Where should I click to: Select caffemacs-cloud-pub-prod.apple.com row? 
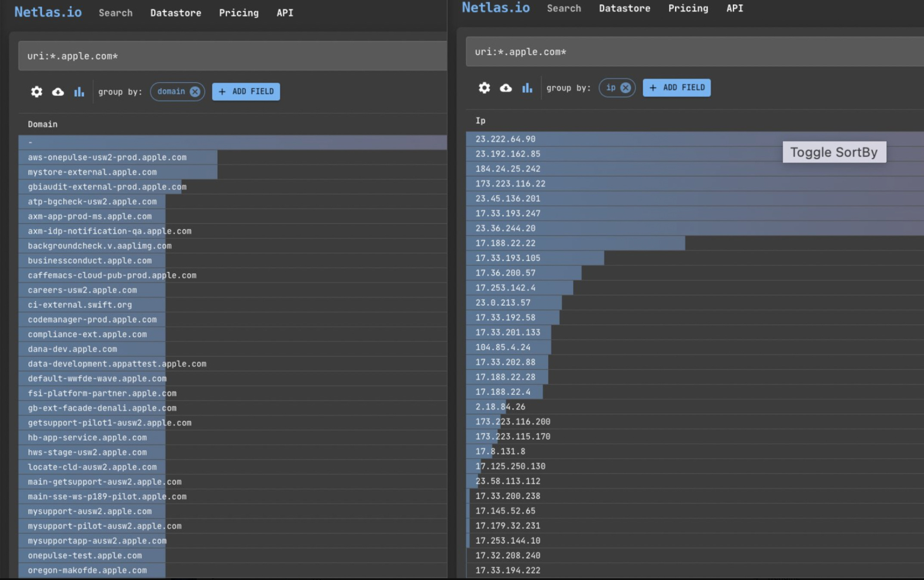point(233,275)
